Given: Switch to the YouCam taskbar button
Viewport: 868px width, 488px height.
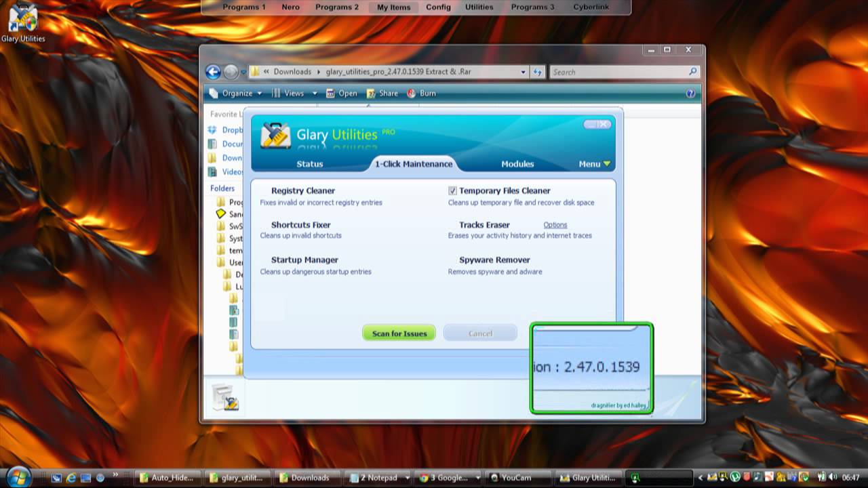Looking at the screenshot, I should pos(519,478).
